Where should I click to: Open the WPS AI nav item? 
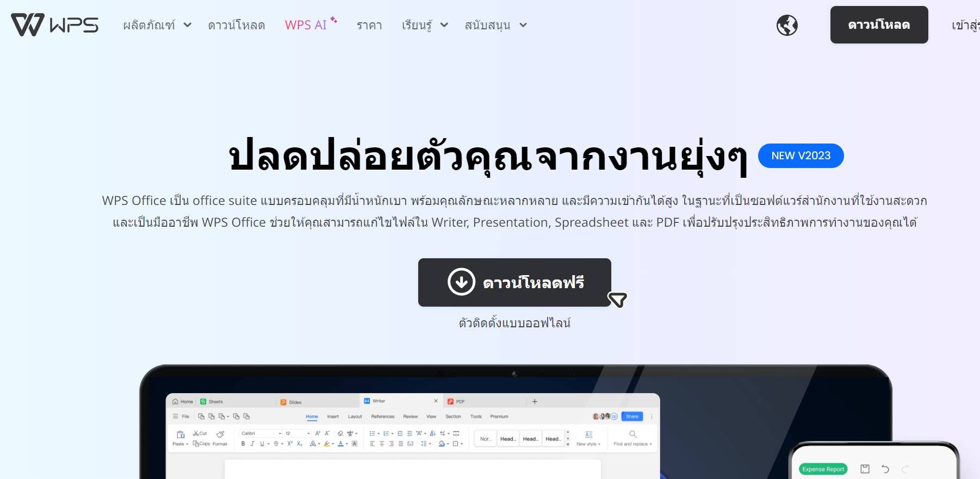point(311,24)
